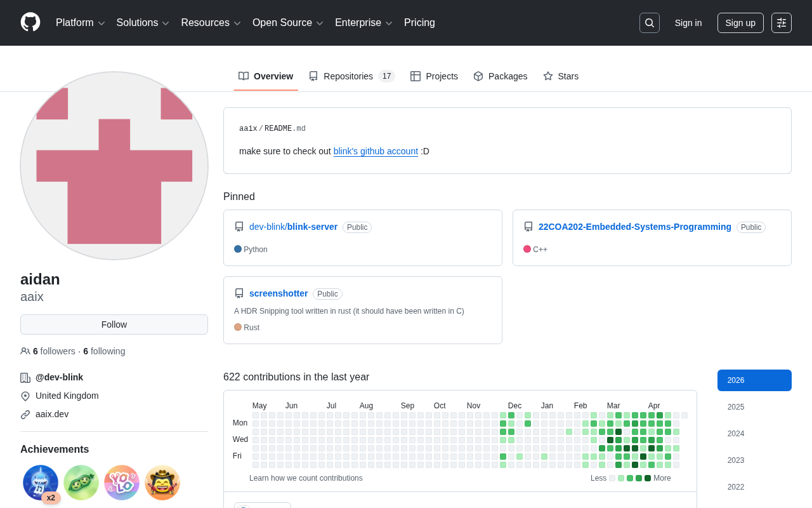Click aidan's profile avatar image
This screenshot has width=812, height=508.
click(x=114, y=166)
